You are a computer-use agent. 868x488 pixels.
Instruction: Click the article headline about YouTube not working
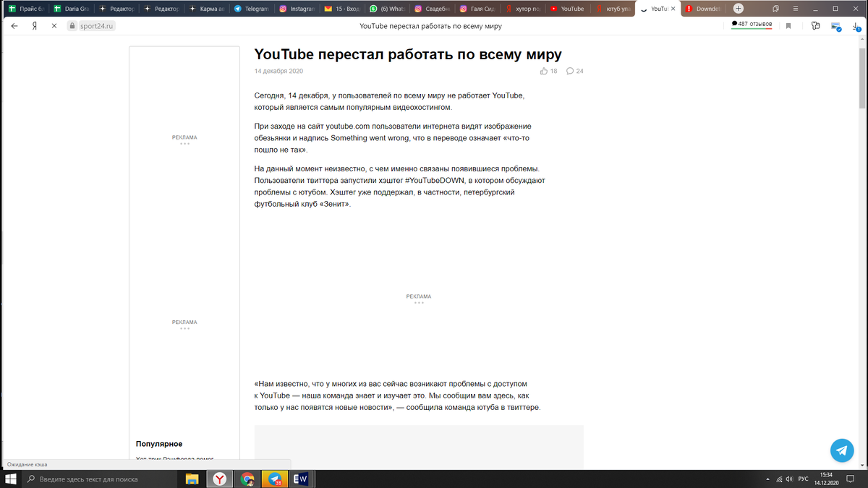[408, 54]
